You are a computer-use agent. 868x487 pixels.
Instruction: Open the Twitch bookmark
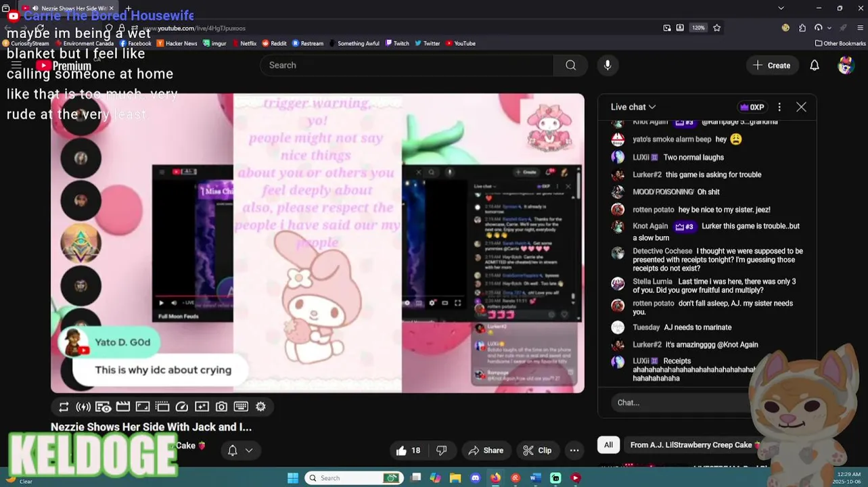(397, 43)
